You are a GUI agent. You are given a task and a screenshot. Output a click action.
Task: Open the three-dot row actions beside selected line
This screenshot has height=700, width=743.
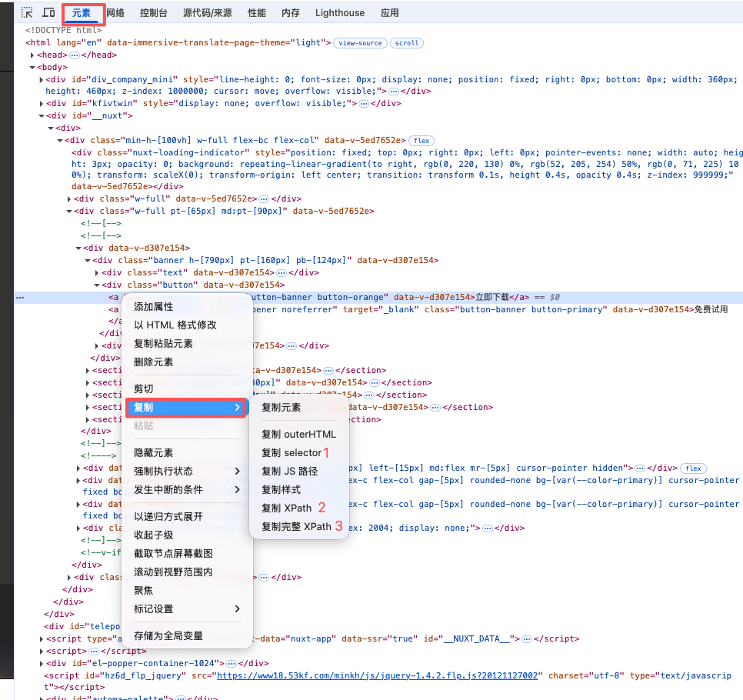point(20,298)
